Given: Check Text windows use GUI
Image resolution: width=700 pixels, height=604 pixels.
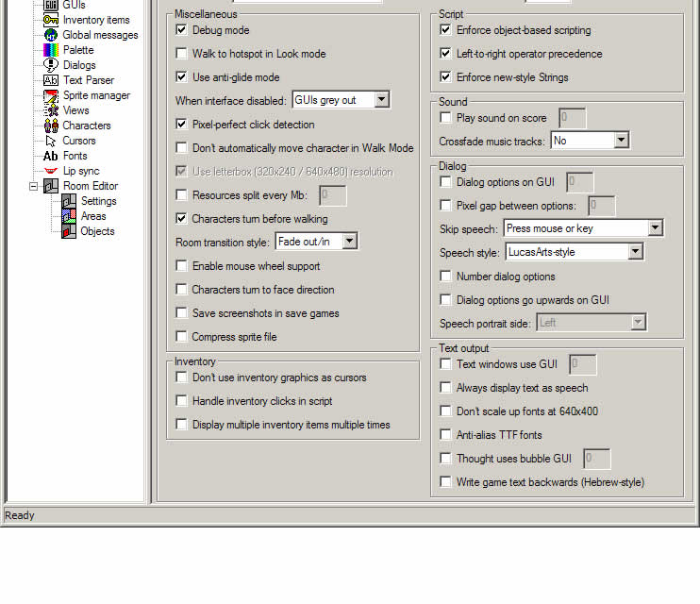Looking at the screenshot, I should coord(445,364).
